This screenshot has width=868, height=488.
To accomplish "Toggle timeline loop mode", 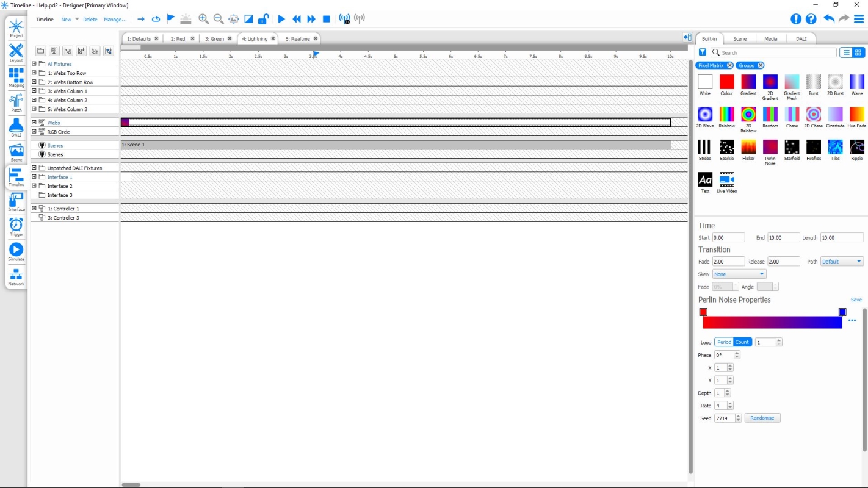I will click(x=156, y=19).
